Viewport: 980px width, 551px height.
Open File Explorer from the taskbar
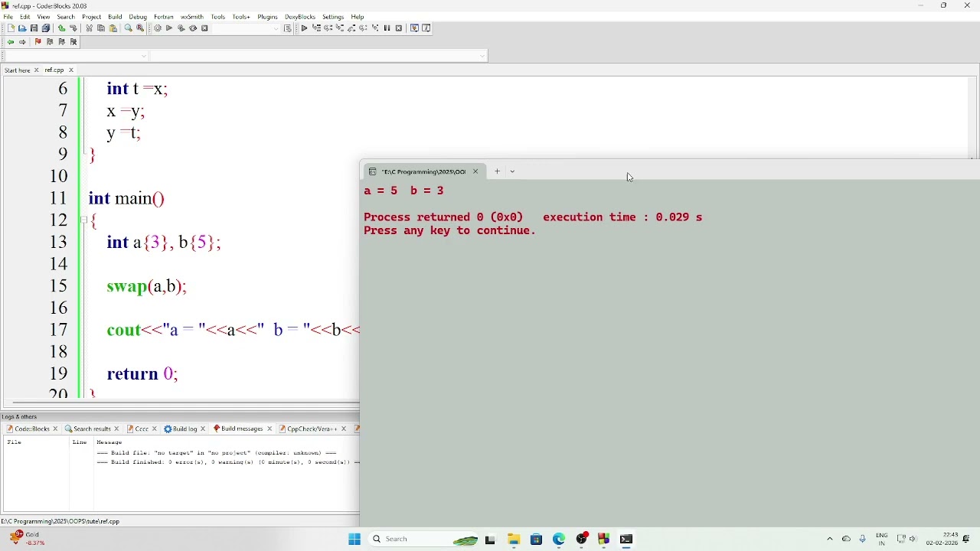(x=514, y=541)
